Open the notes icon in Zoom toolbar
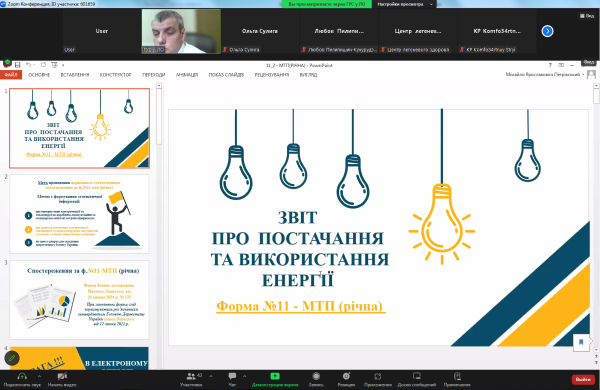 pyautogui.click(x=457, y=376)
